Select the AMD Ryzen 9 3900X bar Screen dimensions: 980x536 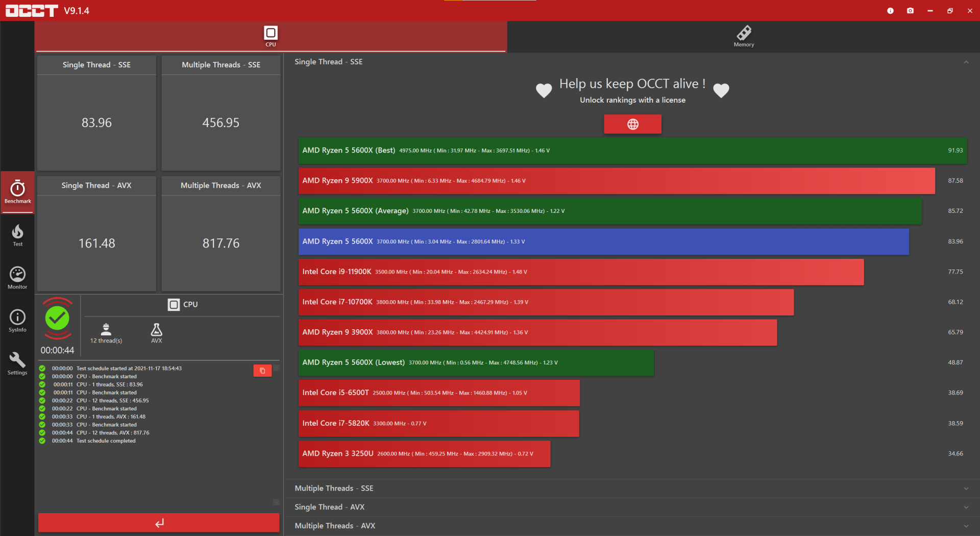pos(538,332)
